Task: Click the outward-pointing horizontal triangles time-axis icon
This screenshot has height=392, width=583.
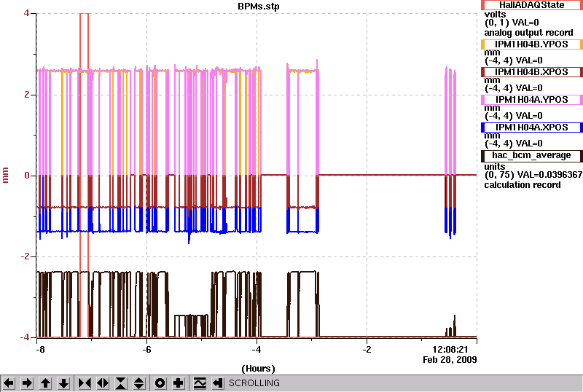Action: point(103,383)
